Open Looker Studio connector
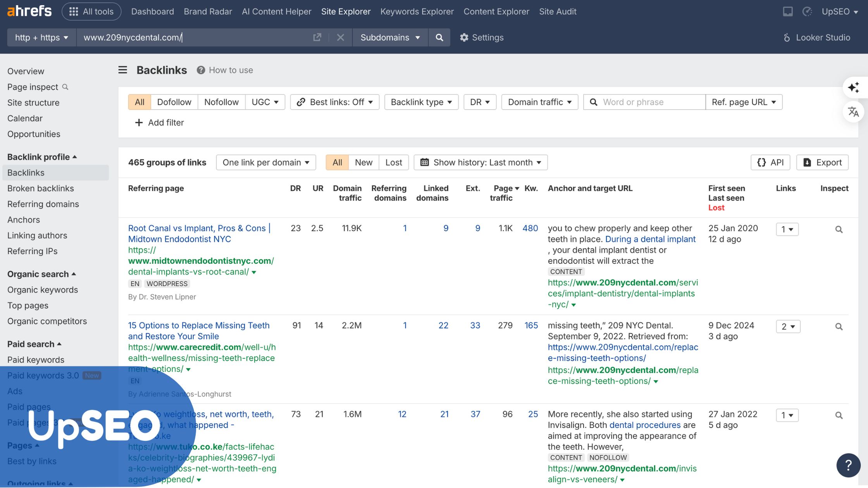The width and height of the screenshot is (868, 488). point(817,38)
